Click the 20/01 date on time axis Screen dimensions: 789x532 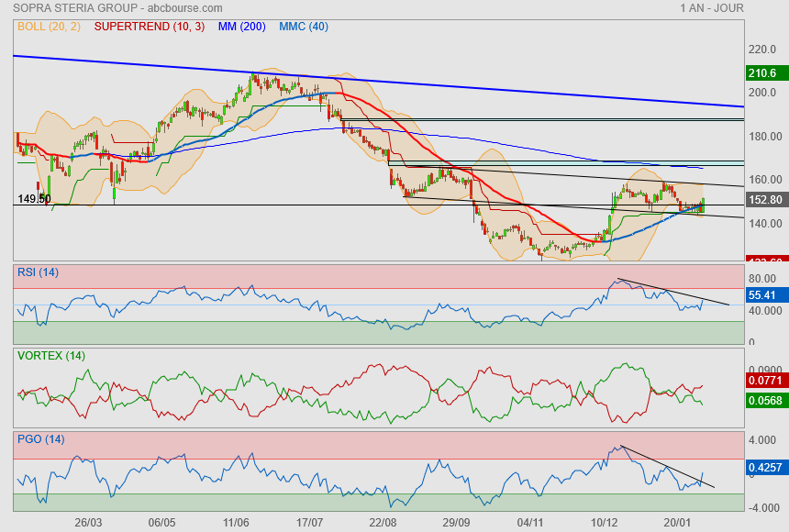678,522
